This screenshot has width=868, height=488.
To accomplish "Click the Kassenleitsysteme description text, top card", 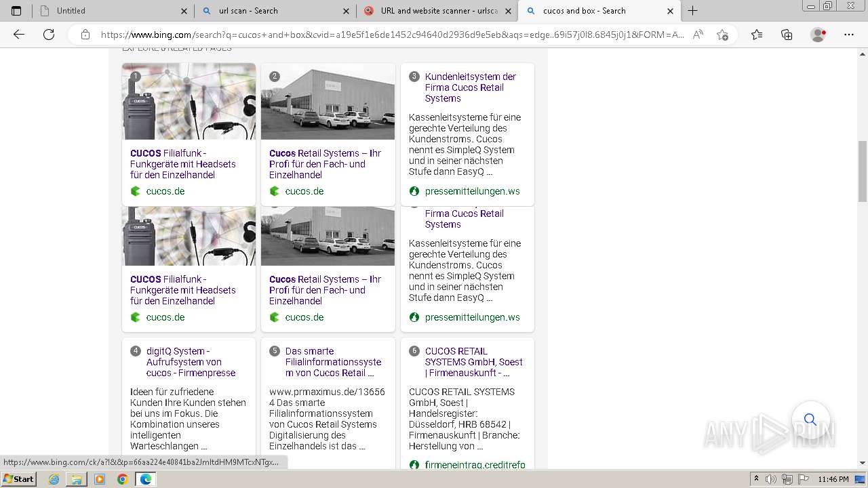I will tap(465, 144).
